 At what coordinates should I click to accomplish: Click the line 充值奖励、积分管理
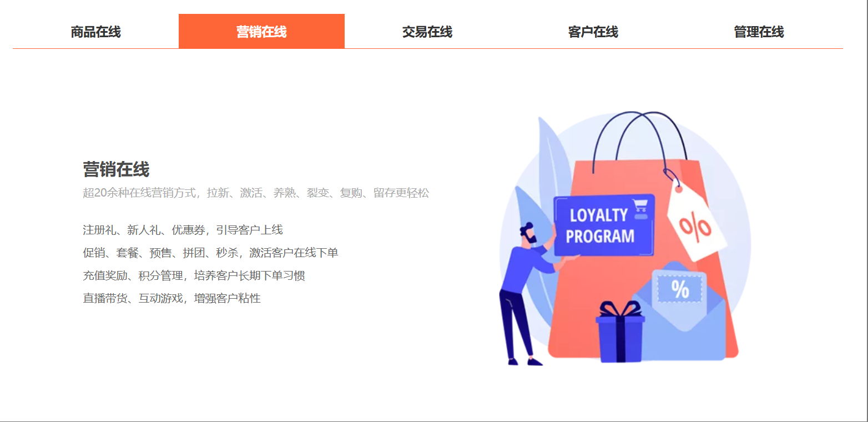click(x=194, y=275)
